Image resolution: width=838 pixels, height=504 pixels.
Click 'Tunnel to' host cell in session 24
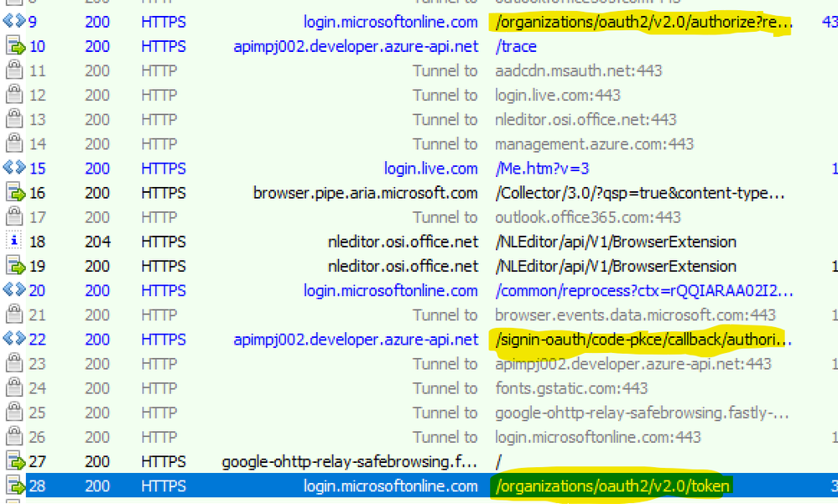tap(445, 388)
